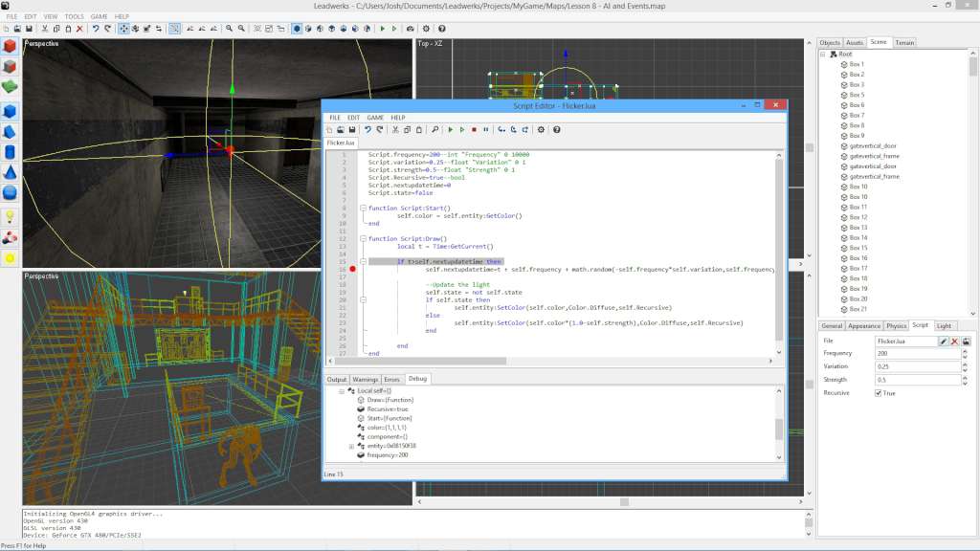This screenshot has height=551, width=980.
Task: Expand the entity node in the Debug panel
Action: pyautogui.click(x=350, y=445)
